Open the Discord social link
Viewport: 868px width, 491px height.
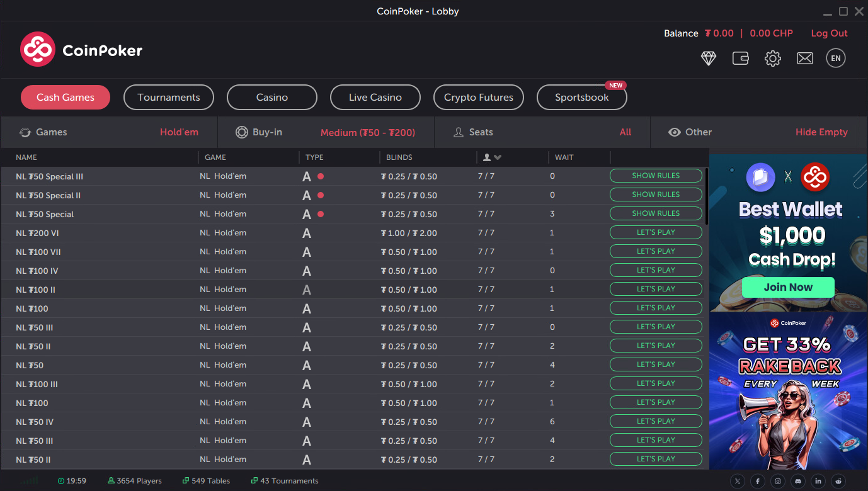pos(798,481)
